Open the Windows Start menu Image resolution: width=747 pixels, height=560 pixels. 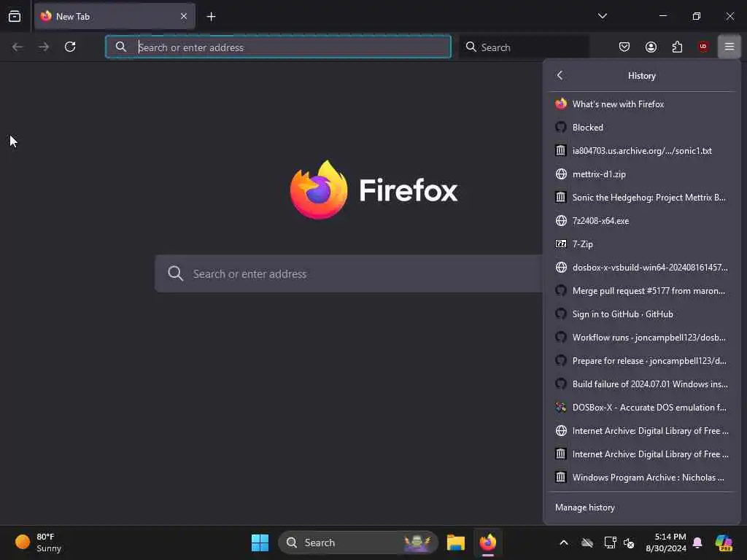coord(260,542)
